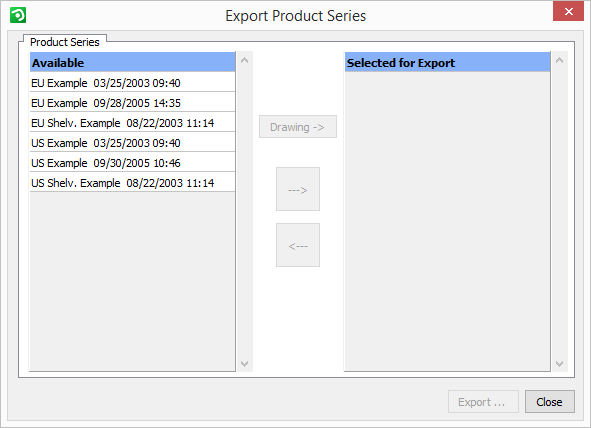Click Selected for Export scroll up arrow
This screenshot has width=591, height=428.
click(x=559, y=60)
